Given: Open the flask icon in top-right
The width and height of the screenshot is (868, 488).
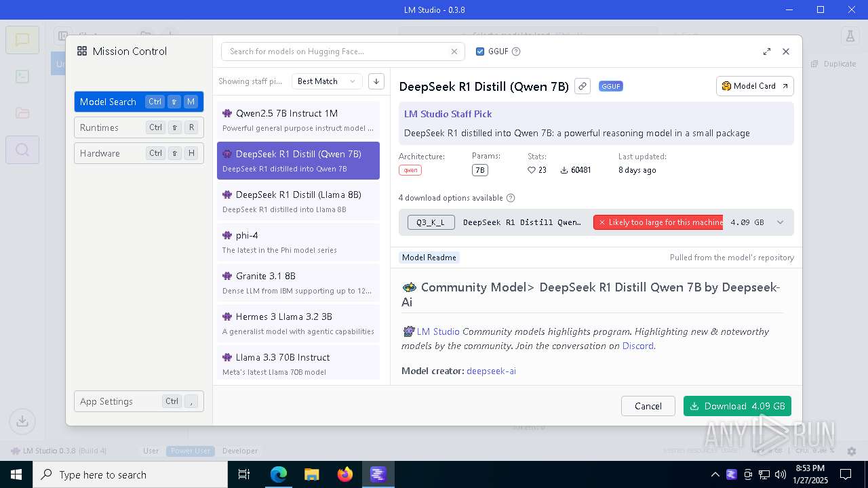Looking at the screenshot, I should (849, 37).
